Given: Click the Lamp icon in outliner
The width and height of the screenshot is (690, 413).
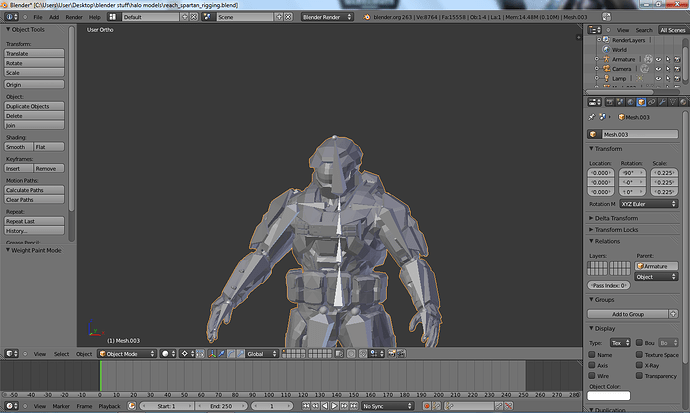Looking at the screenshot, I should tap(606, 78).
